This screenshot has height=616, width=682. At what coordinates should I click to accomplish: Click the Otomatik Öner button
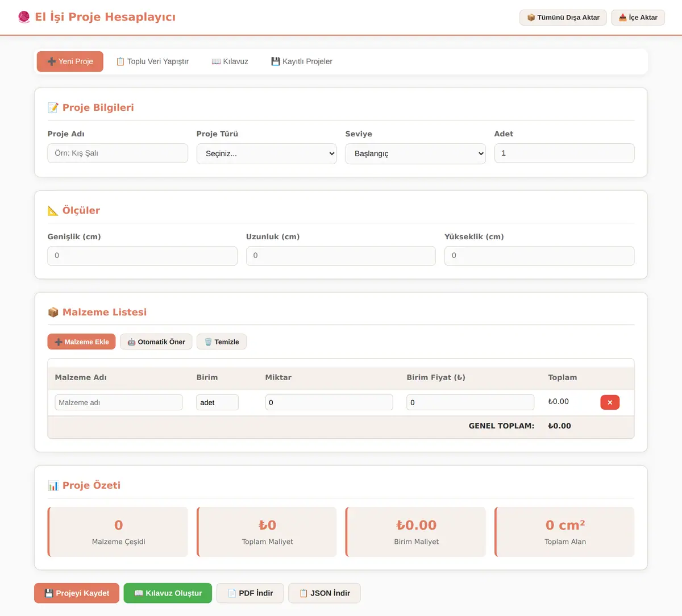coord(156,342)
